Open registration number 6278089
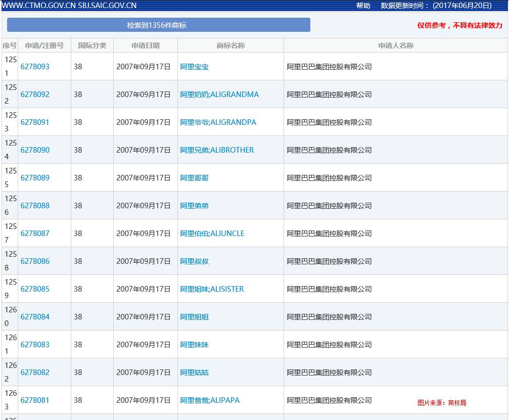 pyautogui.click(x=35, y=178)
